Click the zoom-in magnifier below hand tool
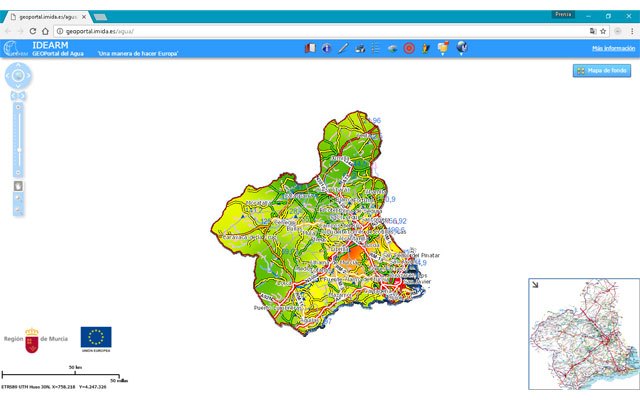This screenshot has width=640, height=400. [x=18, y=198]
